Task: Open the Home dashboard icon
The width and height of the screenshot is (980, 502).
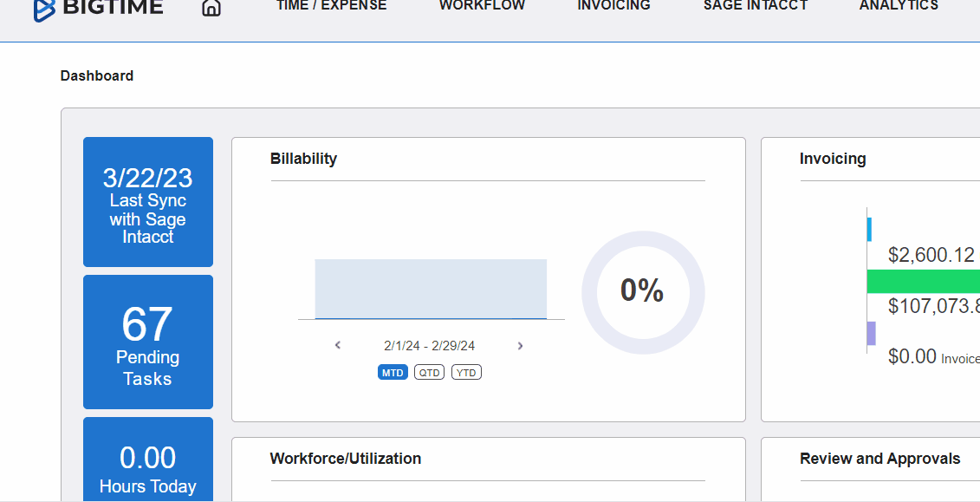Action: click(x=211, y=8)
